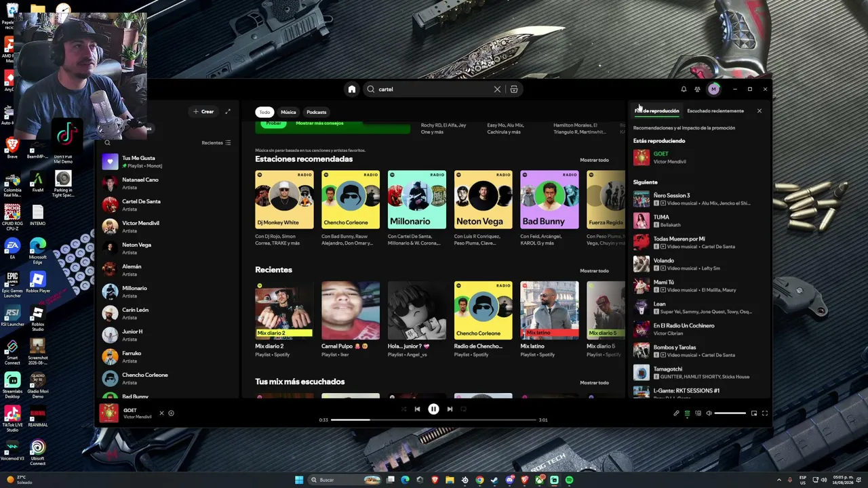Hide GOET with the X icon by title
The width and height of the screenshot is (868, 488).
(x=161, y=413)
